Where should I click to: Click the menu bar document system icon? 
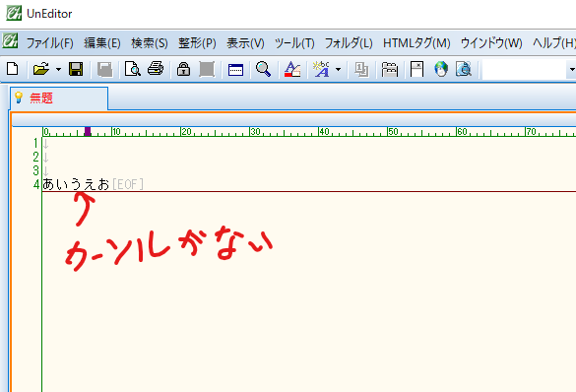(10, 40)
